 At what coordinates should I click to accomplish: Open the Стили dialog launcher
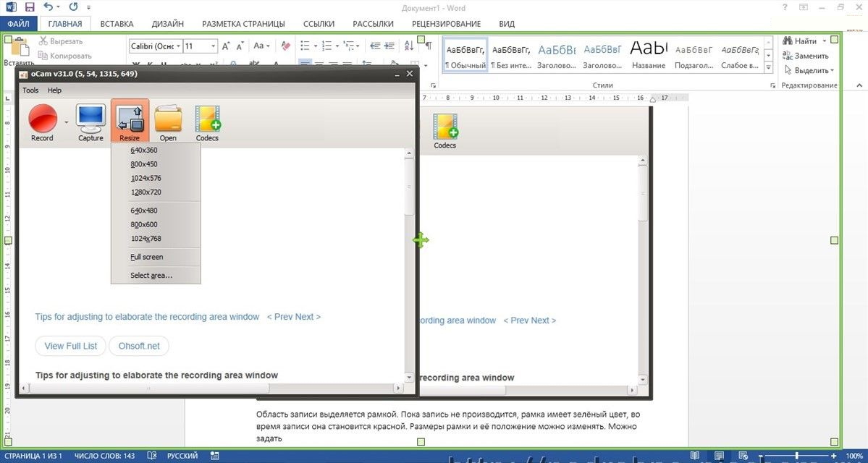[772, 86]
